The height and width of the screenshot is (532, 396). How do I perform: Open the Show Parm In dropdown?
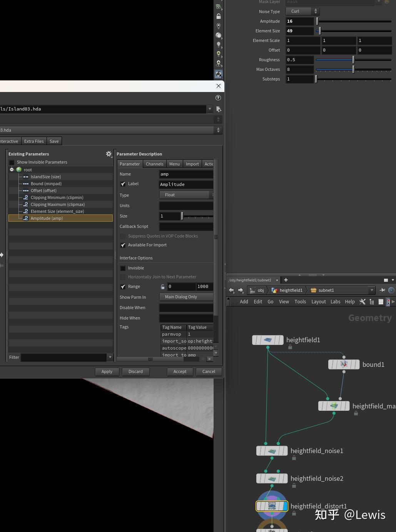point(186,297)
